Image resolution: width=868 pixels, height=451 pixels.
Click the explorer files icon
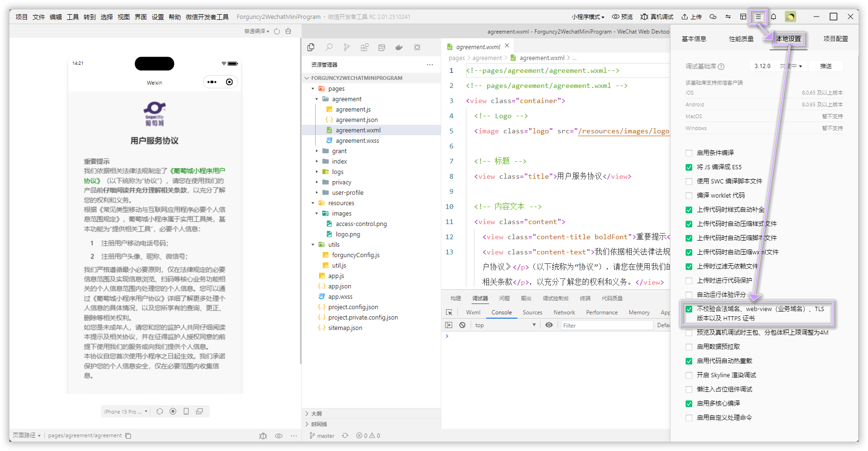click(311, 47)
